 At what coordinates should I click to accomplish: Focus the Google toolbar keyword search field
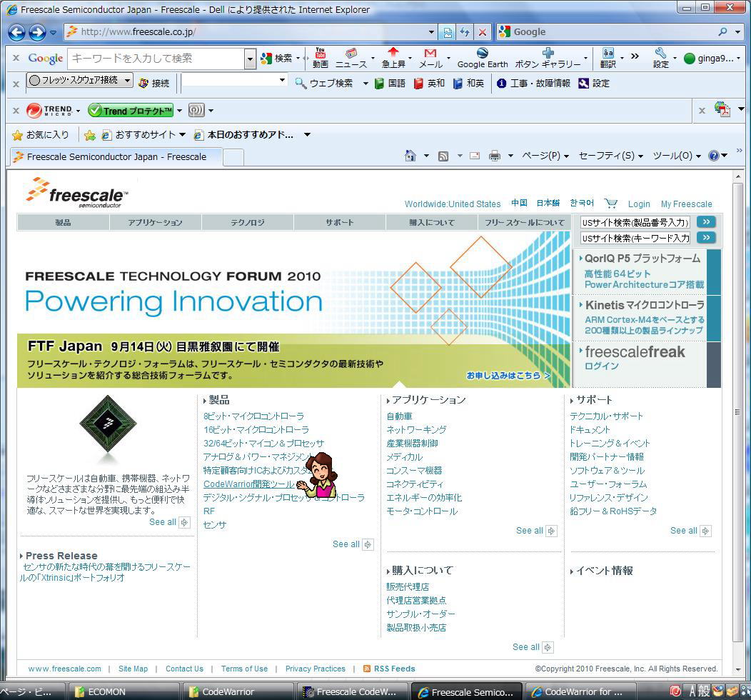click(156, 59)
